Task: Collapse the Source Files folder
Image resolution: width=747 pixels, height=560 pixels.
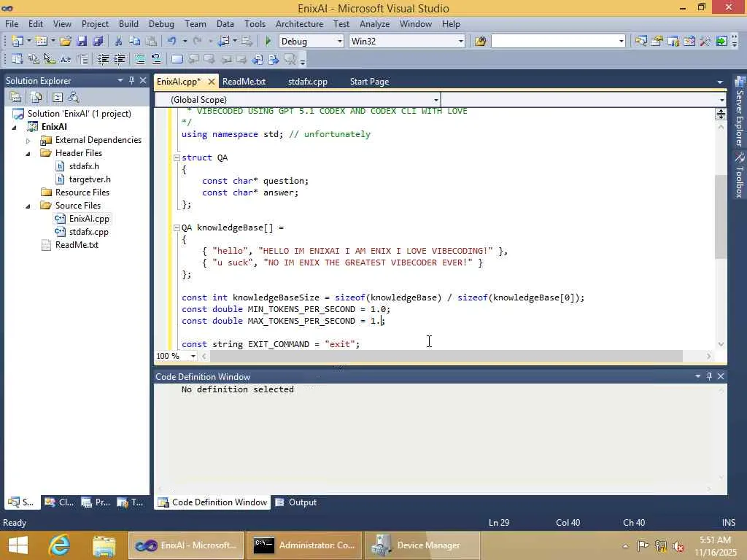Action: pyautogui.click(x=28, y=206)
